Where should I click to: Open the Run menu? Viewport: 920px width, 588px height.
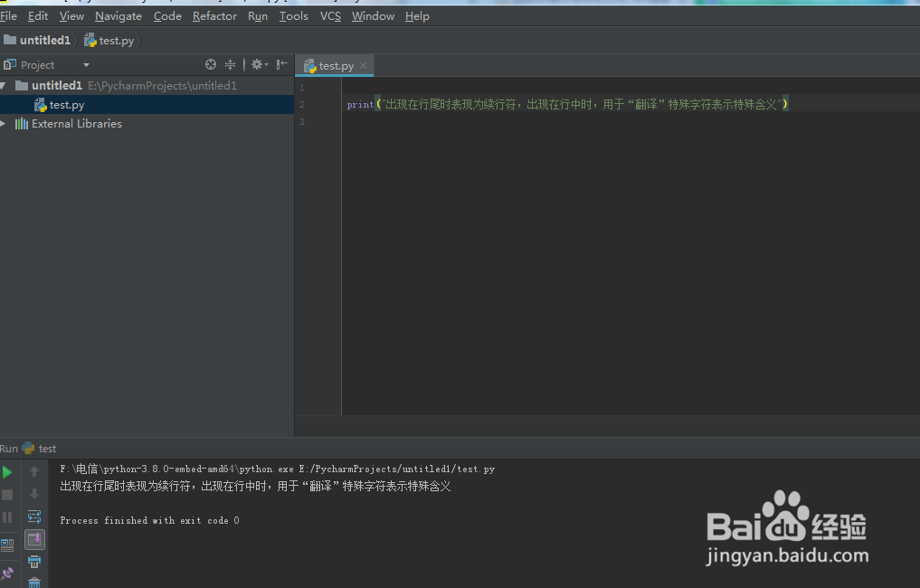(257, 15)
